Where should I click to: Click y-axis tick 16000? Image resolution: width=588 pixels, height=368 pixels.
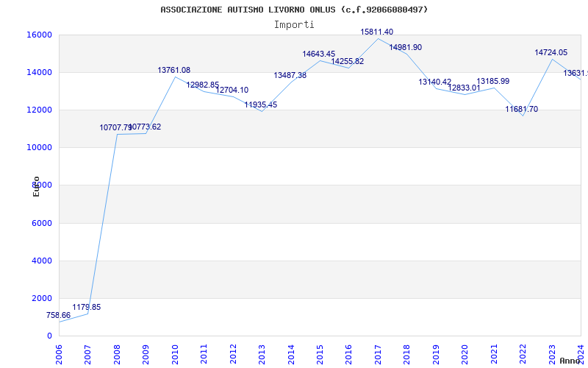[39, 35]
